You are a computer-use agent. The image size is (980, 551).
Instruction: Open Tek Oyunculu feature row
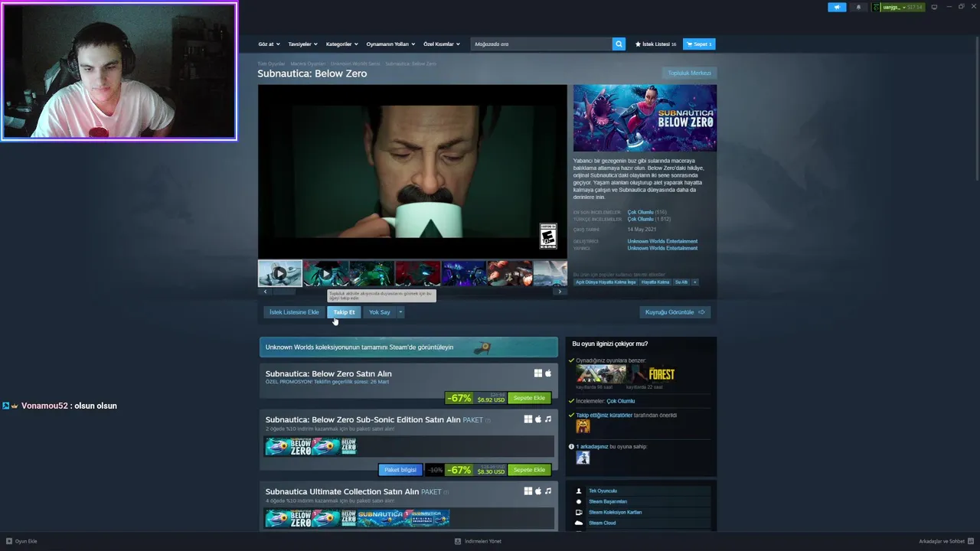pyautogui.click(x=642, y=491)
